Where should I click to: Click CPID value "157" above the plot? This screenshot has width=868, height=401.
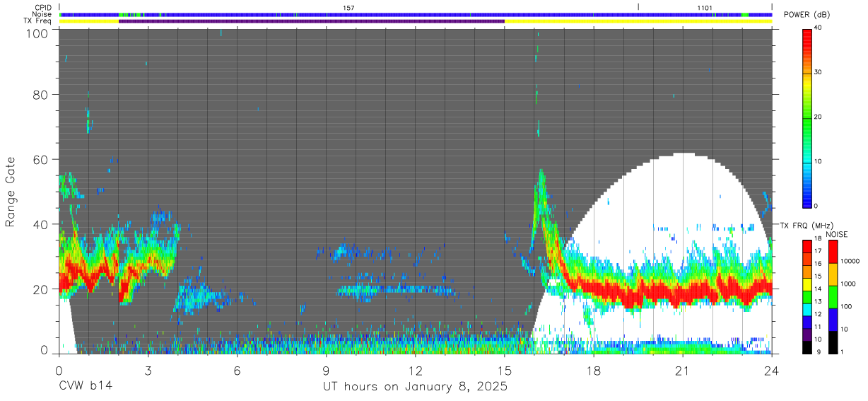(x=348, y=7)
